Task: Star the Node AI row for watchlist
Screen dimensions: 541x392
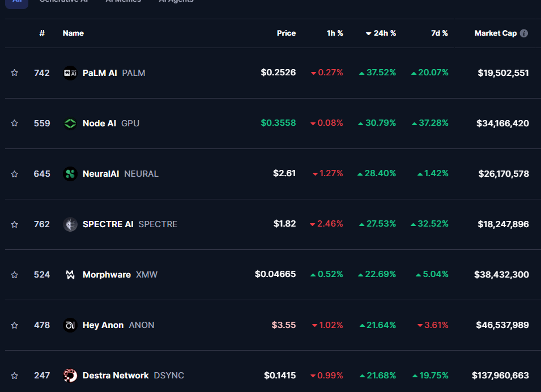Action: pyautogui.click(x=15, y=123)
